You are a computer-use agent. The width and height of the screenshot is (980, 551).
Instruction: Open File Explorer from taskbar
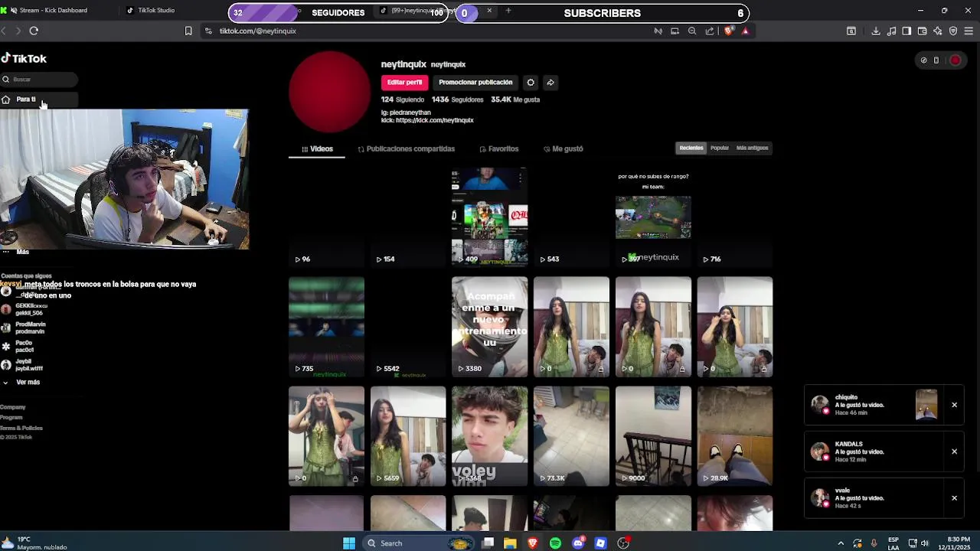[x=510, y=543]
